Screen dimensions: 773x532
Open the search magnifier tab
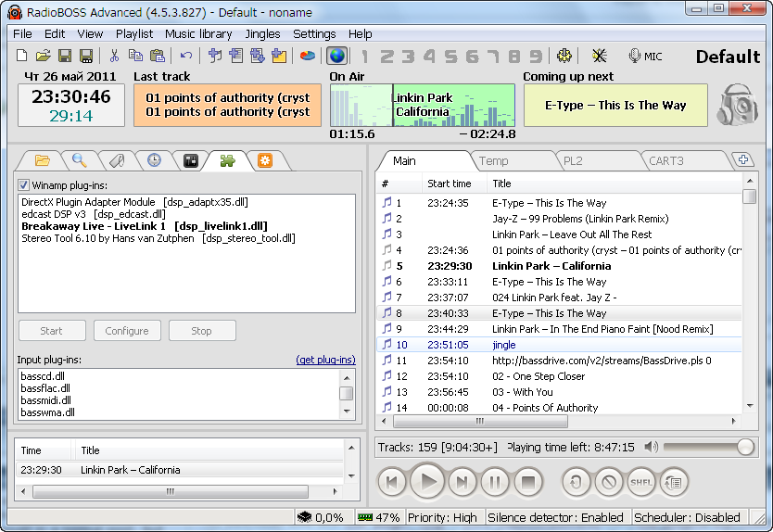pos(80,160)
